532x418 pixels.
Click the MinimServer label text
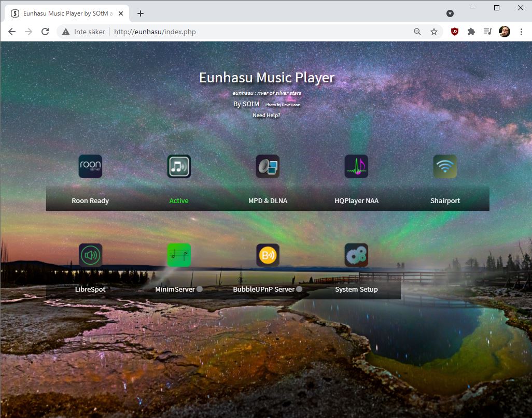tap(175, 289)
